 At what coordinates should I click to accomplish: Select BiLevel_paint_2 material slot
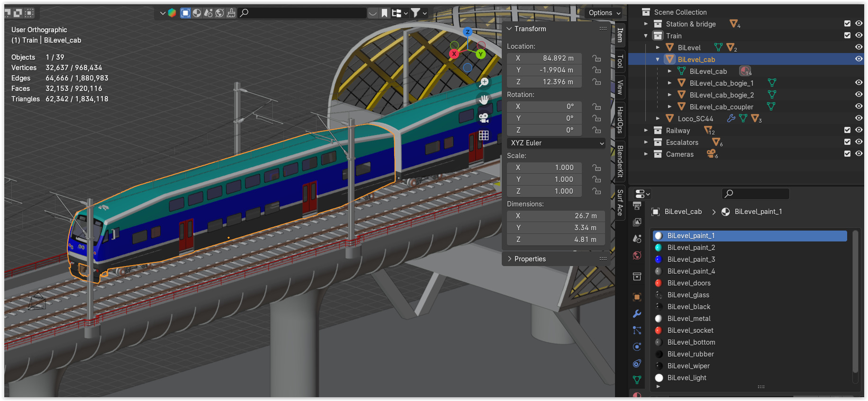pos(750,248)
